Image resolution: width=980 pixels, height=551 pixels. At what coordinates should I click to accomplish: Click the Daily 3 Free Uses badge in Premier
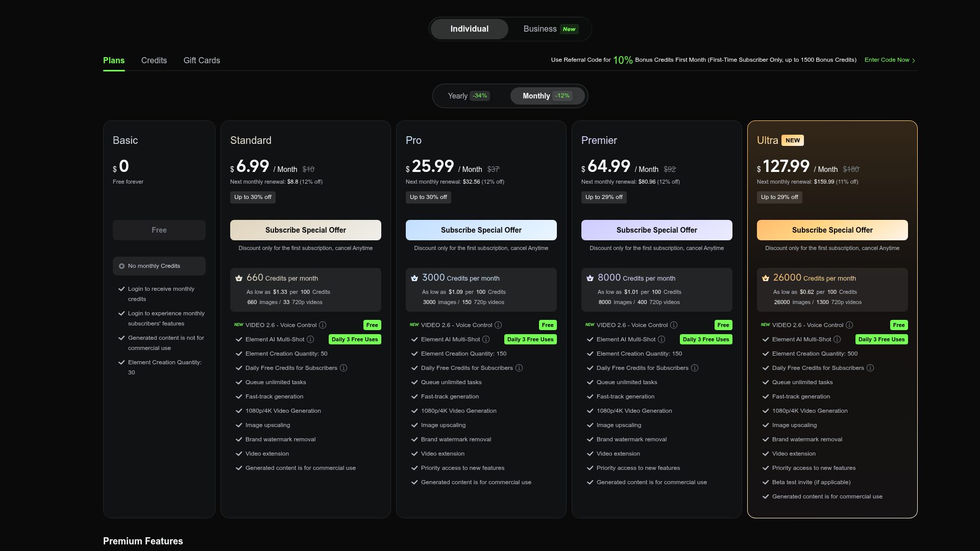[706, 339]
